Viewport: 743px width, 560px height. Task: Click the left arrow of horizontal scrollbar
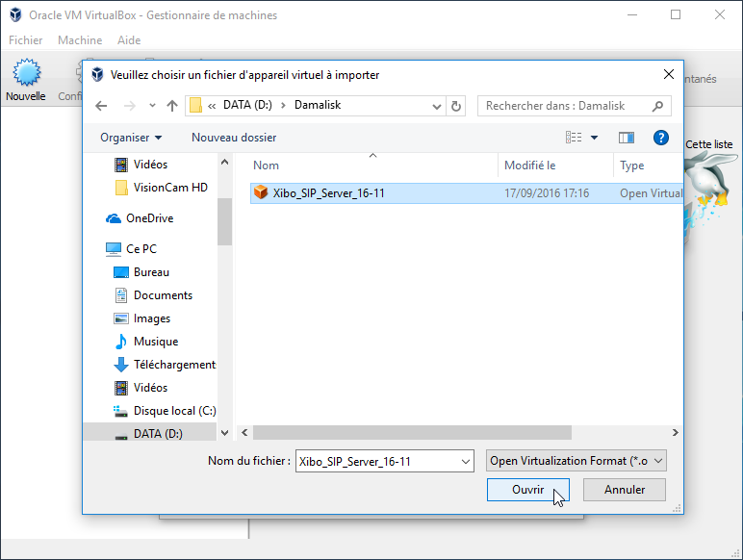coord(244,433)
